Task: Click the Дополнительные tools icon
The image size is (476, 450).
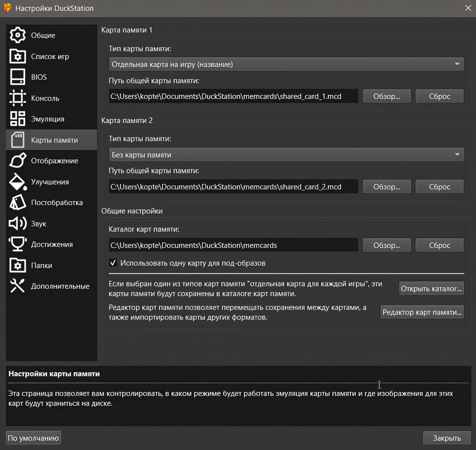Action: 18,286
